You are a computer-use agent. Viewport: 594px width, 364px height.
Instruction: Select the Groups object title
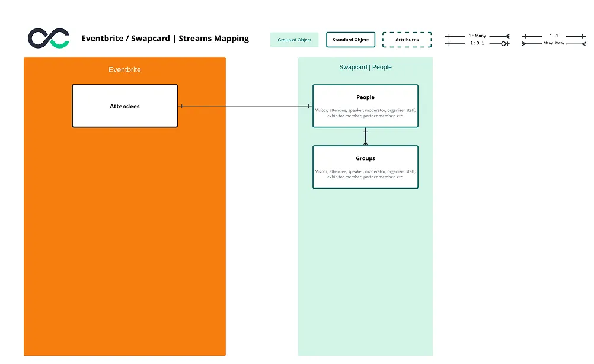(365, 158)
